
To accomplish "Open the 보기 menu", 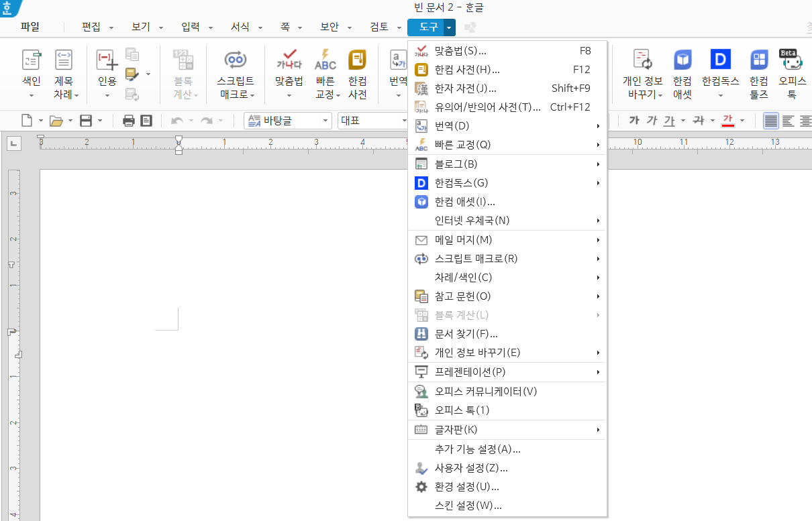I will [141, 27].
